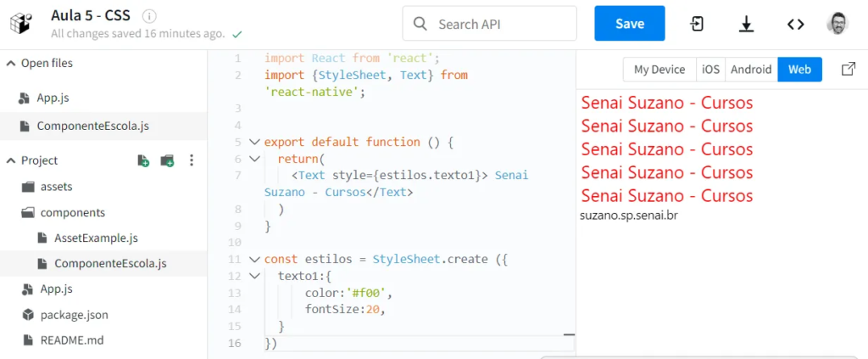Open package.json file
This screenshot has width=868, height=359.
75,315
